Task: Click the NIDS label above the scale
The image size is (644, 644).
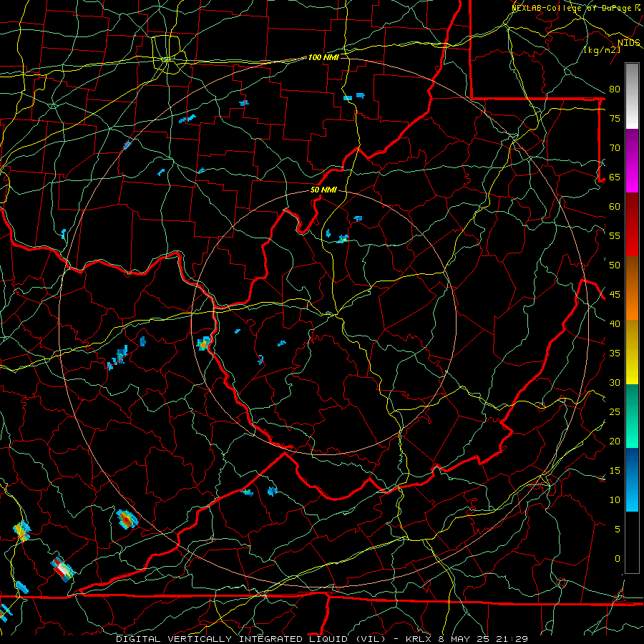Action: [x=629, y=42]
